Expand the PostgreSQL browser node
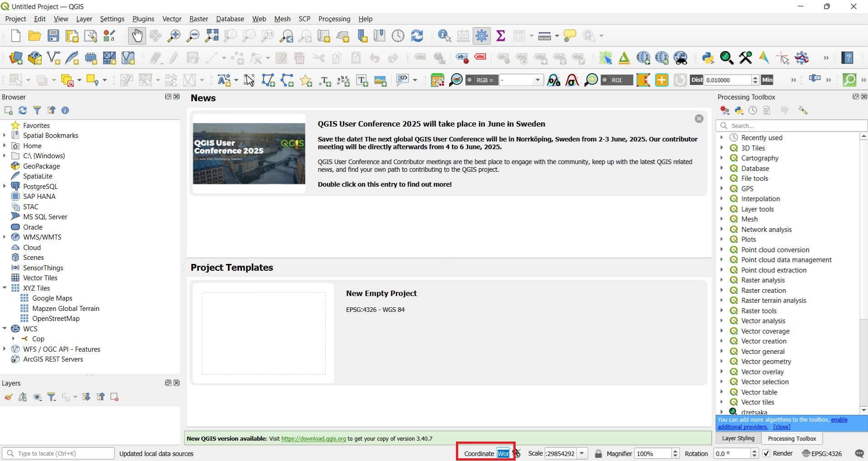Screen dimensions: 868x461 [5, 186]
